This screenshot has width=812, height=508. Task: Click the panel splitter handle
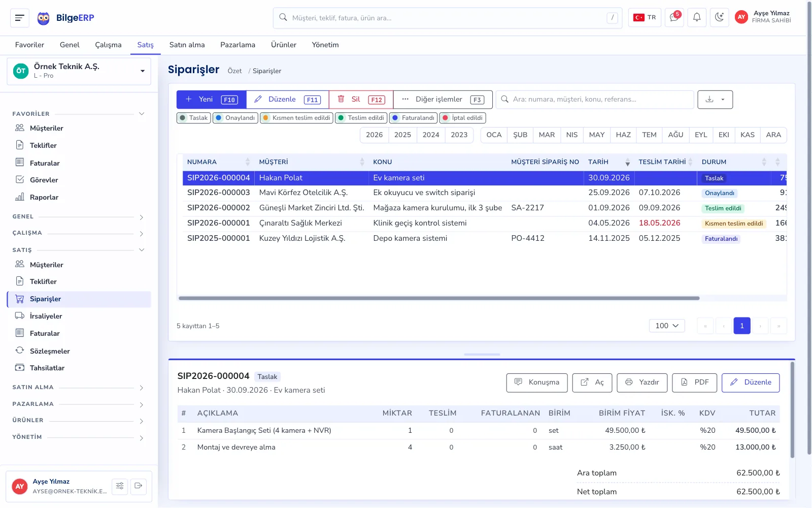click(x=482, y=354)
